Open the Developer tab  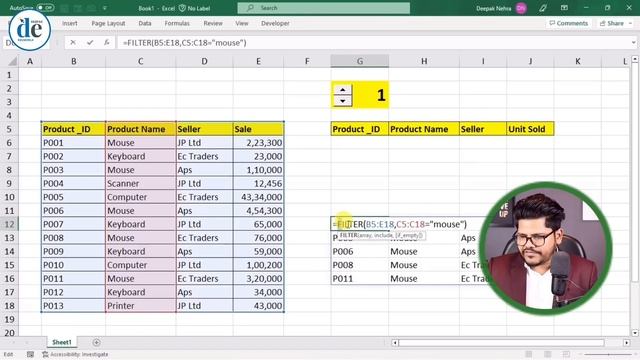pos(275,23)
